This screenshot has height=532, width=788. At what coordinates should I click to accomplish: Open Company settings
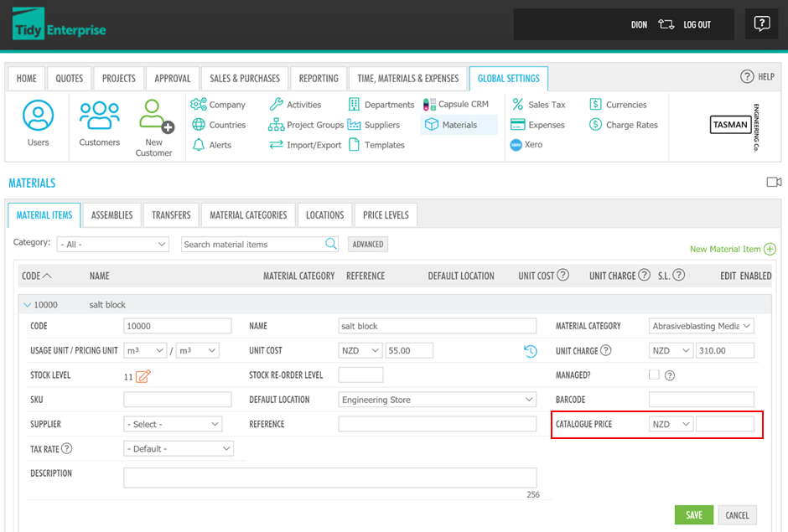(218, 105)
